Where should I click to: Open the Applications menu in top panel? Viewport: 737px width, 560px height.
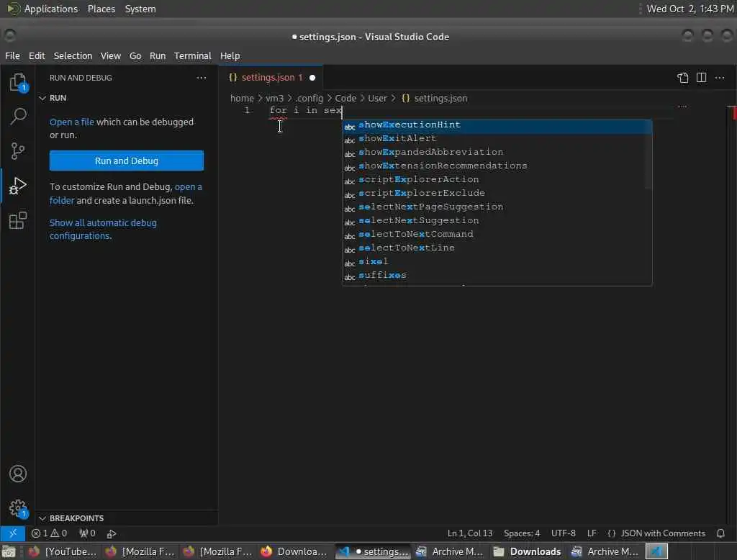(51, 9)
